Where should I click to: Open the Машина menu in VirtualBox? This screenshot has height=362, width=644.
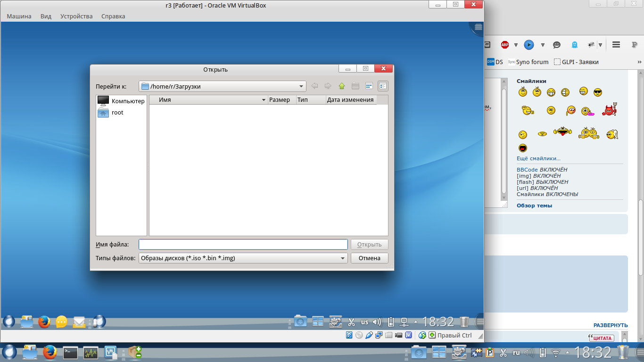click(x=19, y=16)
